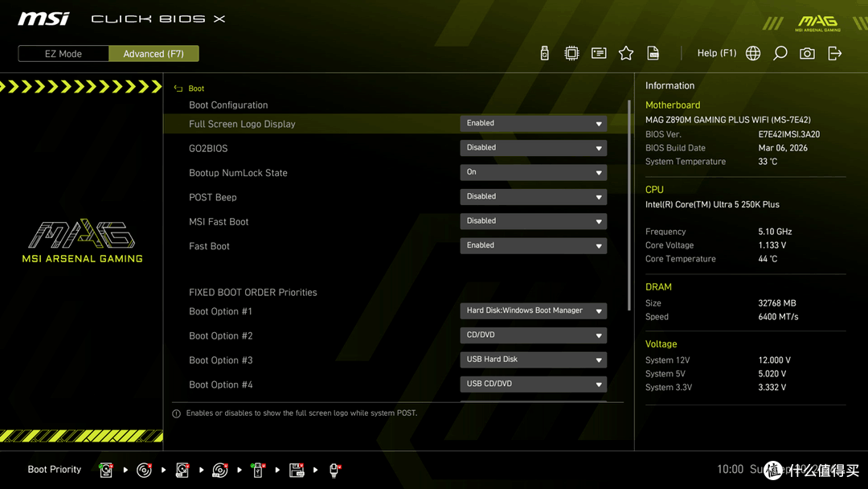This screenshot has width=868, height=489.
Task: Open the search magnifier icon
Action: pyautogui.click(x=780, y=53)
